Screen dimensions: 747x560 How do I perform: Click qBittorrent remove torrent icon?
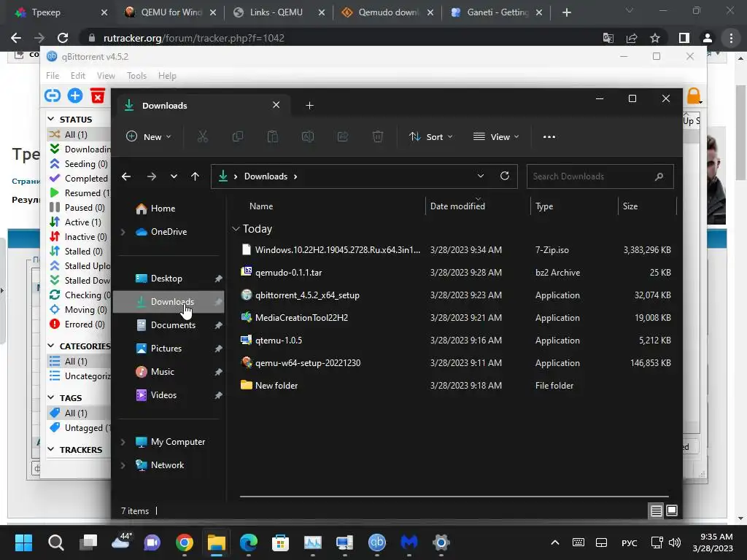[98, 96]
